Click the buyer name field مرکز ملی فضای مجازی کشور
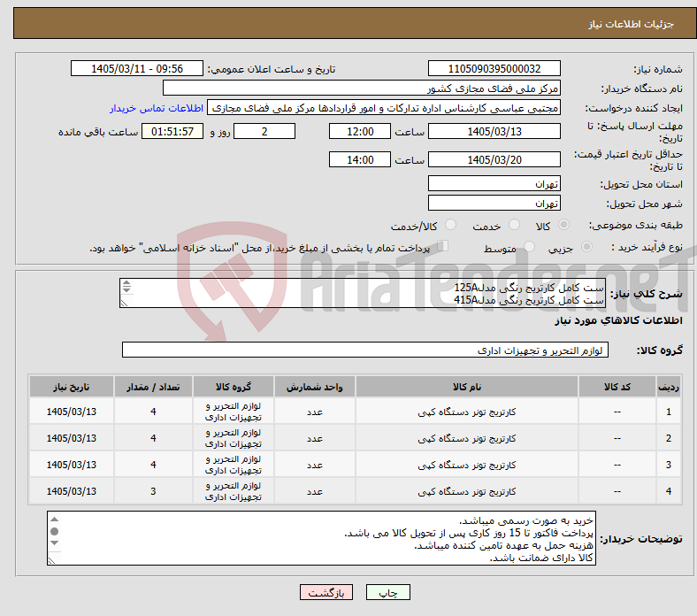Viewport: 697px width, 616px height. click(x=362, y=89)
